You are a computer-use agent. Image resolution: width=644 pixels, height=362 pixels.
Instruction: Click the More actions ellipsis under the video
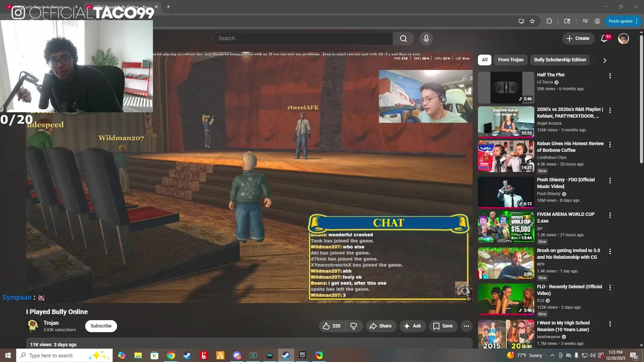[466, 326]
